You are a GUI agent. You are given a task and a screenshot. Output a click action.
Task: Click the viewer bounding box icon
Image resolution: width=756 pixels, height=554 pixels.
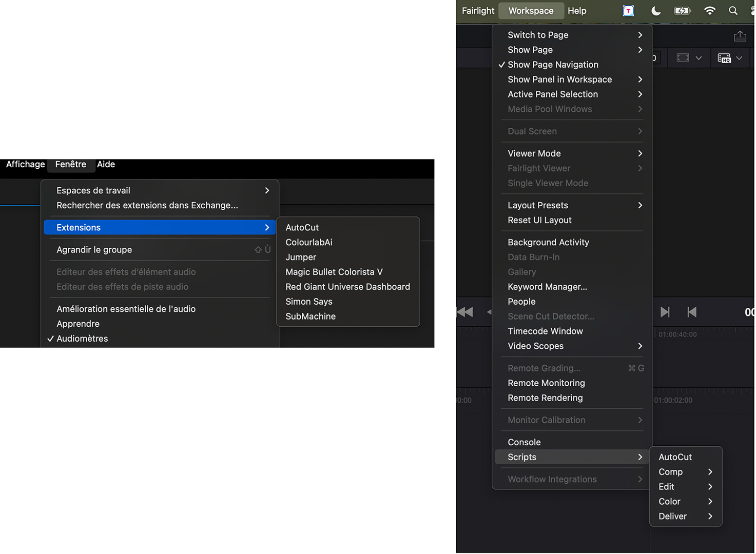click(683, 58)
